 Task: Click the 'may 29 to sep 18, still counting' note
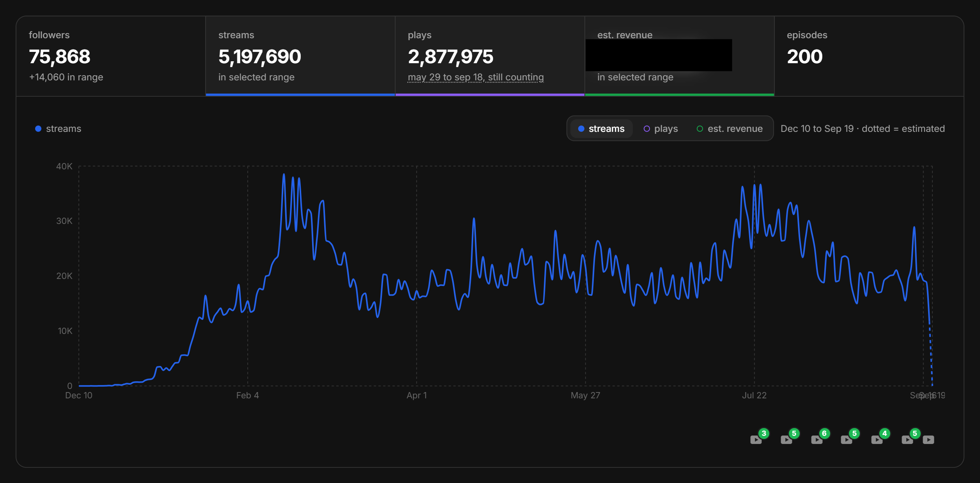(x=476, y=77)
